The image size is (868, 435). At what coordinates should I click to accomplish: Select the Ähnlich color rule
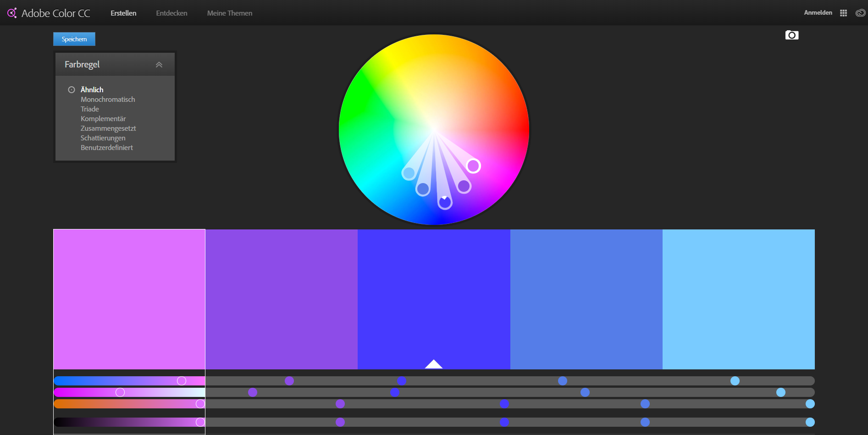tap(92, 89)
